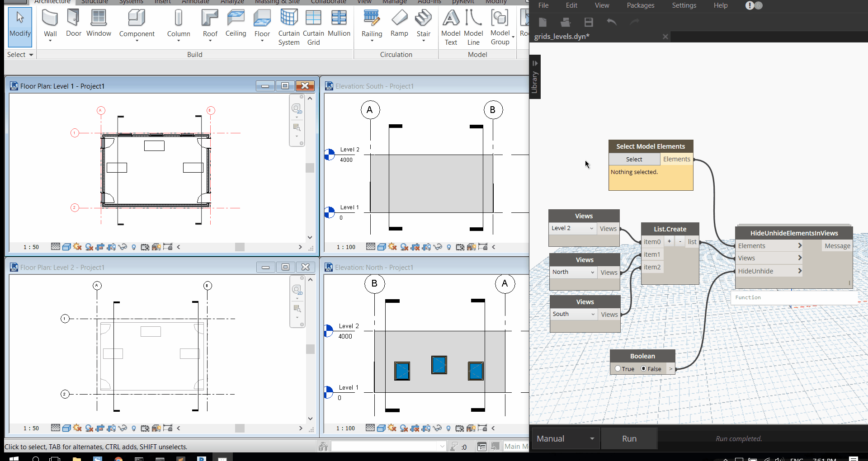Click undo arrow in Dynamo toolbar
Image resolution: width=868 pixels, height=461 pixels.
tap(612, 22)
